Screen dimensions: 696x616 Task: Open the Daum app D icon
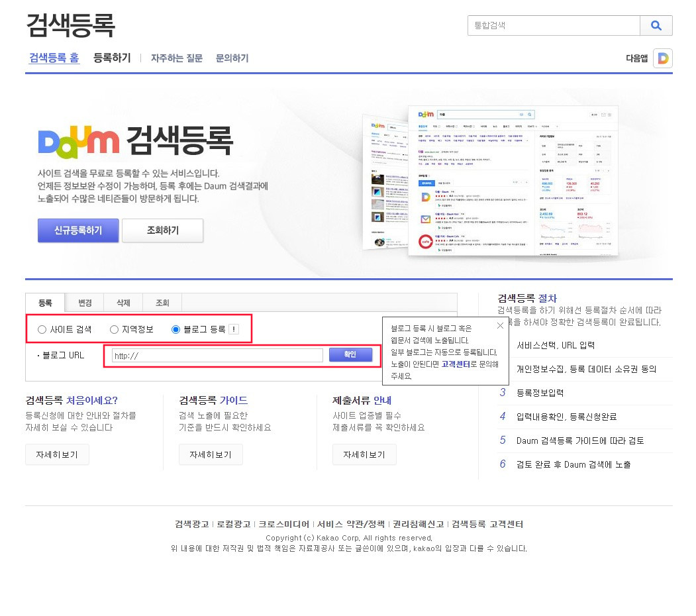click(663, 58)
